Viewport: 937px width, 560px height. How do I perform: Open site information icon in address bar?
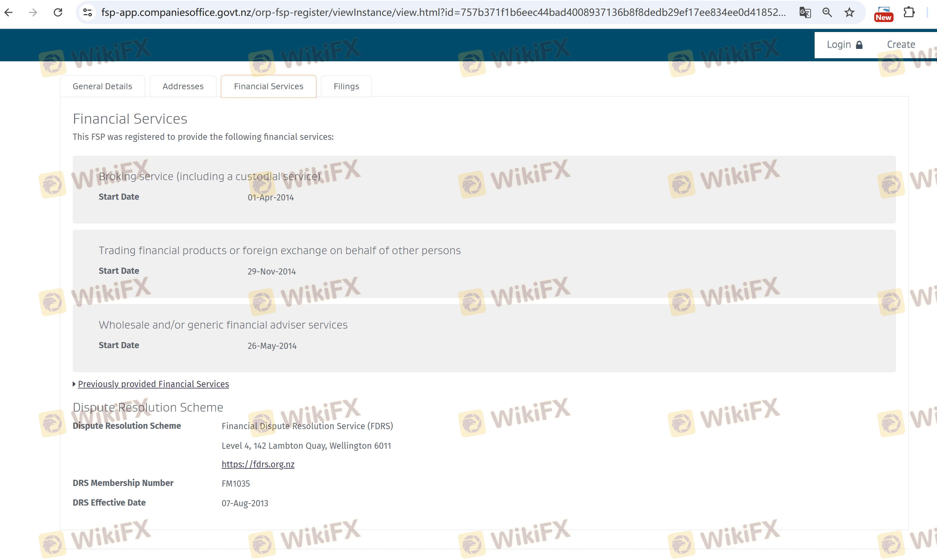(x=88, y=12)
